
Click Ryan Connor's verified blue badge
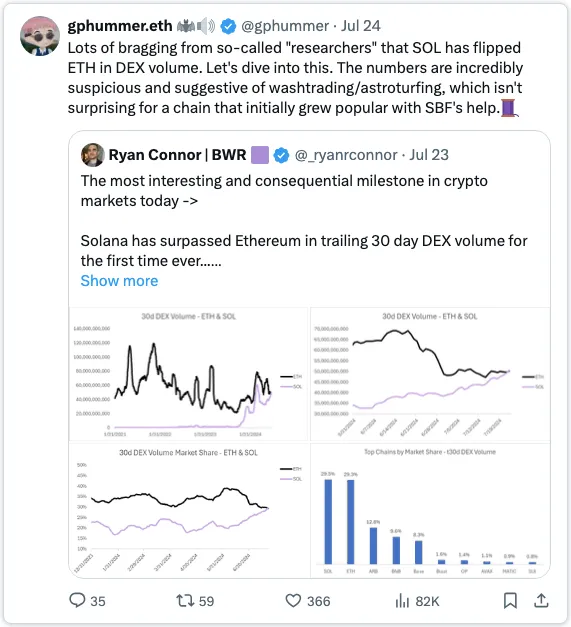point(281,155)
